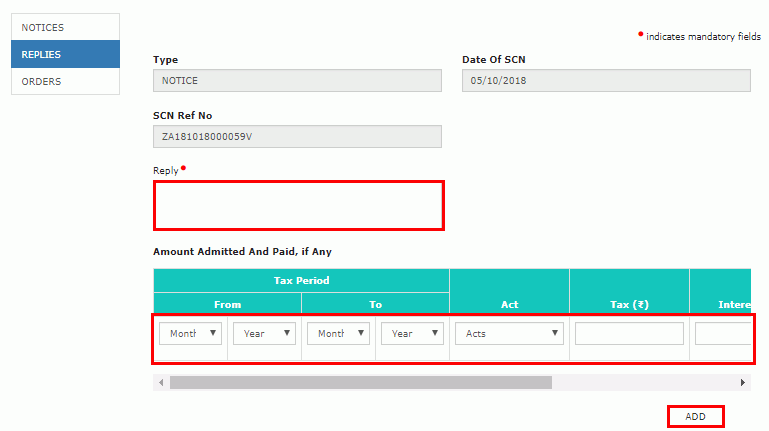Click the 'Amount Admitted And Paid, if Any' heading

242,252
